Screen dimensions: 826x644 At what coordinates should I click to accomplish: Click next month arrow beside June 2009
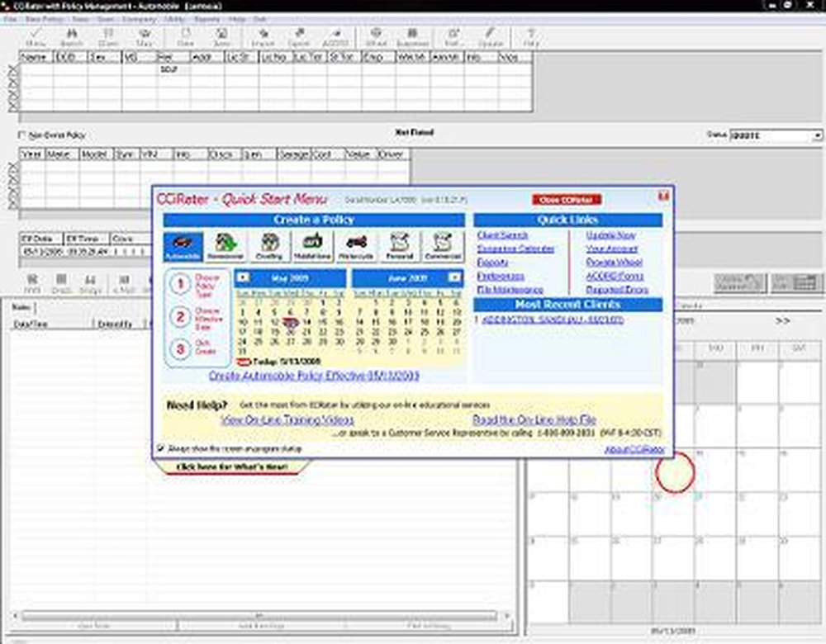point(454,277)
